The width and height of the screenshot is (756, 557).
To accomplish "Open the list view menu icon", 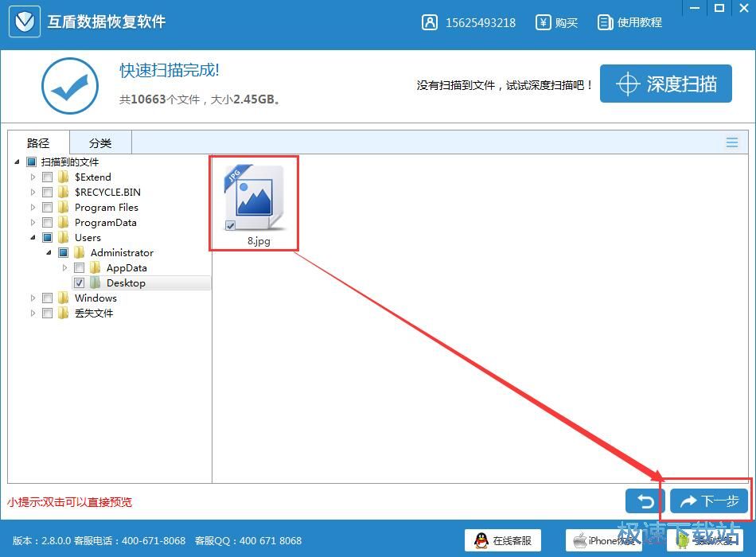I will (x=732, y=142).
